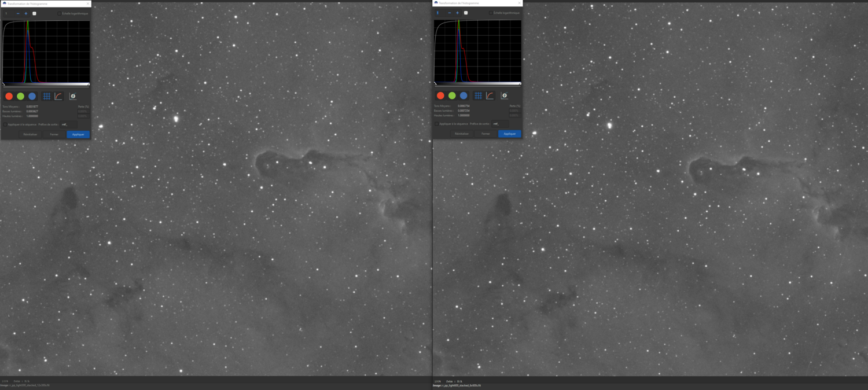Image resolution: width=868 pixels, height=390 pixels.
Task: Click Réinitialiser button in right dialog
Action: click(462, 134)
